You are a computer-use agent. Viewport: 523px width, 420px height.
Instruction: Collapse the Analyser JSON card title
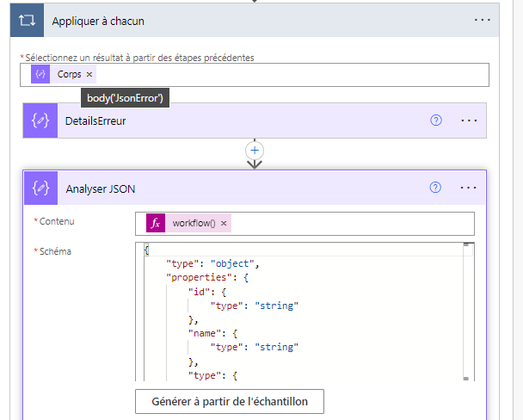tap(100, 188)
